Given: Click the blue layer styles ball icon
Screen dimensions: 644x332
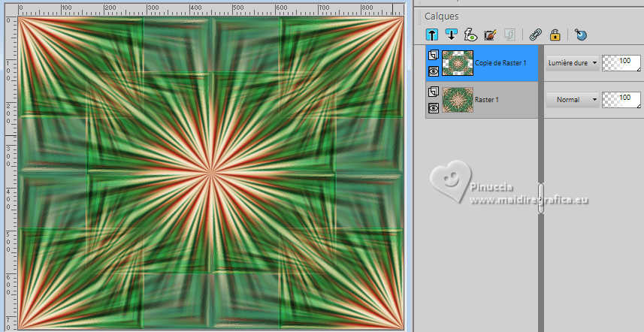Looking at the screenshot, I should click(x=581, y=35).
